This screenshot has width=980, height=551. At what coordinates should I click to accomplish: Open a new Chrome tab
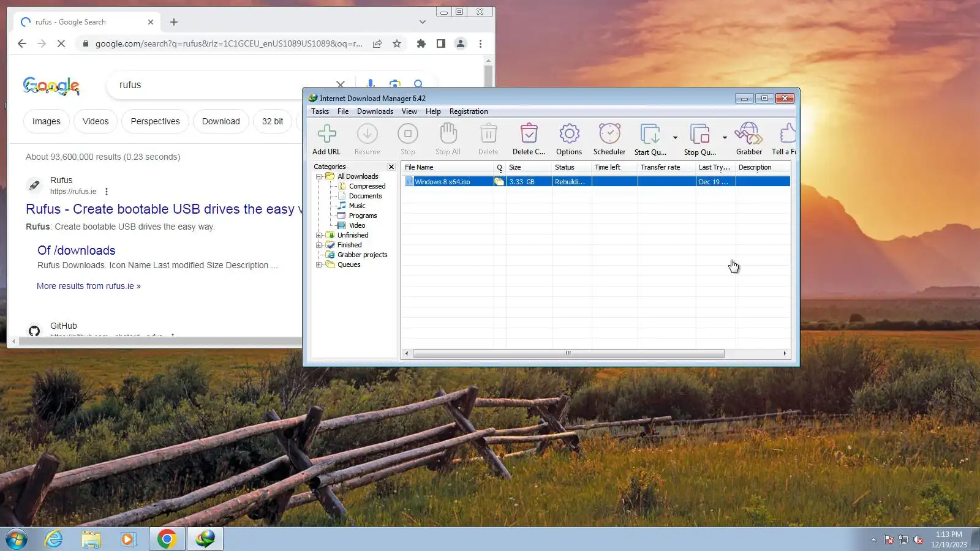click(x=174, y=22)
